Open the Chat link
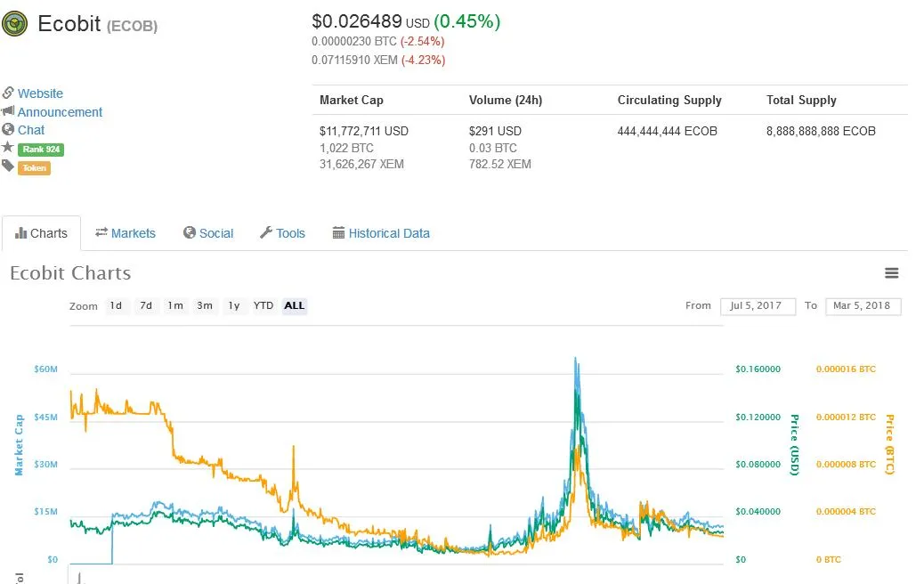Image resolution: width=924 pixels, height=584 pixels. click(x=30, y=130)
